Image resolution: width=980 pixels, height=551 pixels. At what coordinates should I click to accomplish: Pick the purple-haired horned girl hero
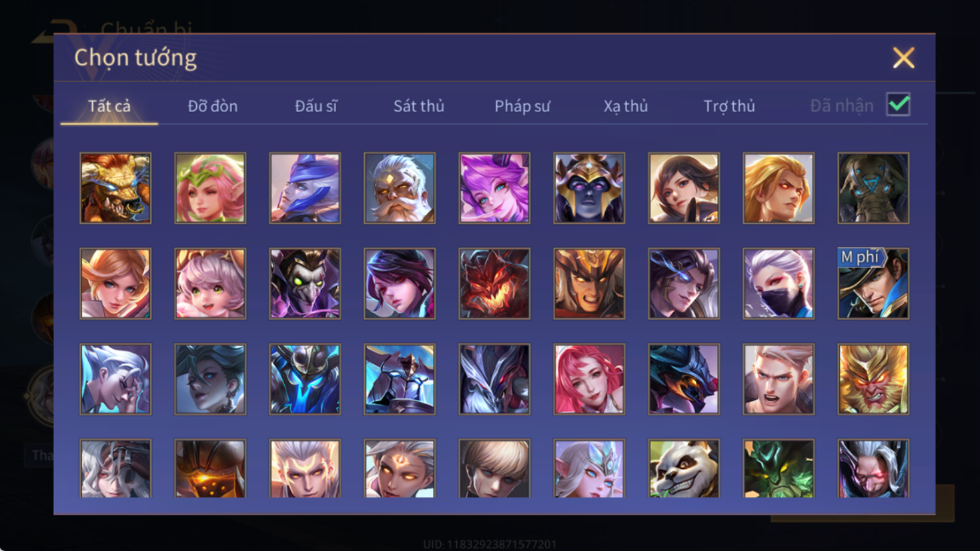[494, 188]
